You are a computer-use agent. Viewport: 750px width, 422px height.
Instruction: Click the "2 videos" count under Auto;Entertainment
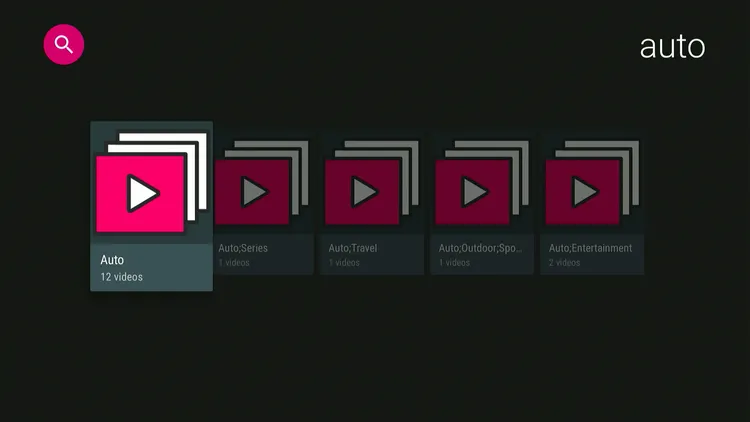click(x=564, y=263)
